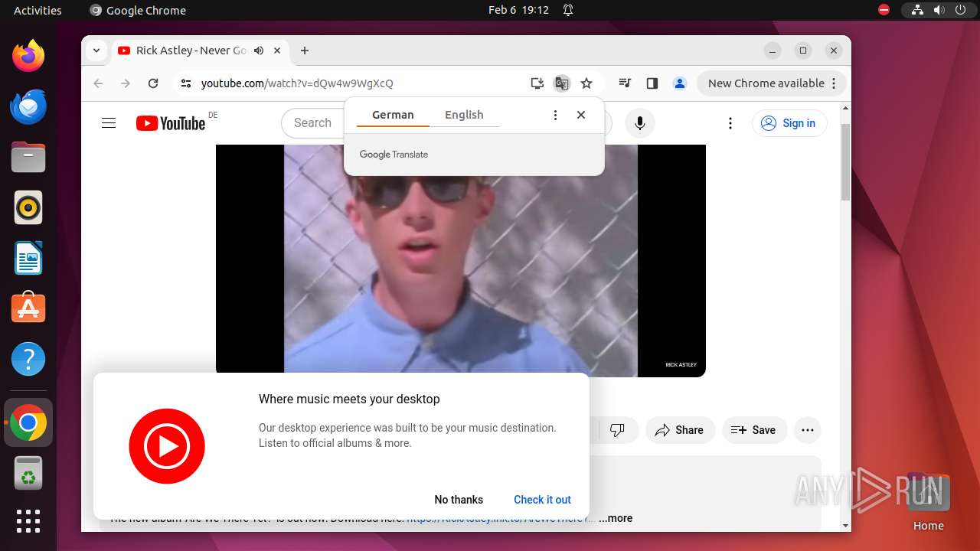Mute the Rick Astley tab audio icon
The height and width of the screenshot is (551, 980).
(x=259, y=51)
